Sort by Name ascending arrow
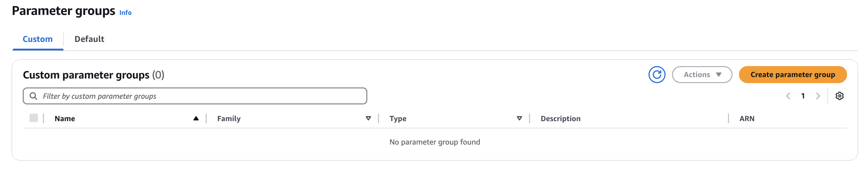The height and width of the screenshot is (184, 868). tap(196, 118)
